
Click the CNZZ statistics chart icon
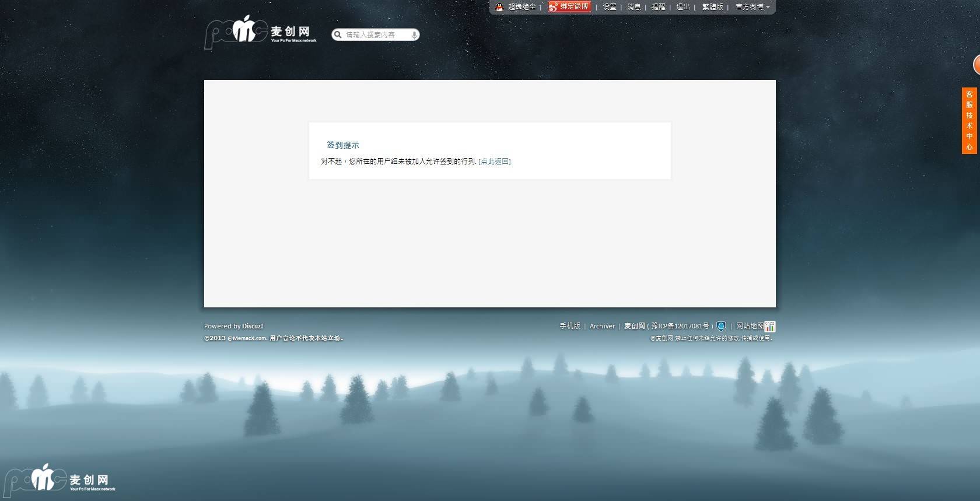[770, 326]
